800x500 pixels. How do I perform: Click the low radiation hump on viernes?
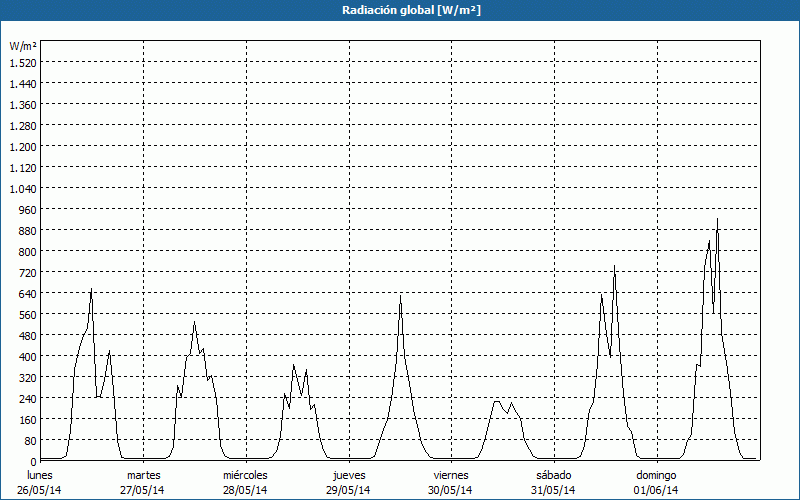497,402
